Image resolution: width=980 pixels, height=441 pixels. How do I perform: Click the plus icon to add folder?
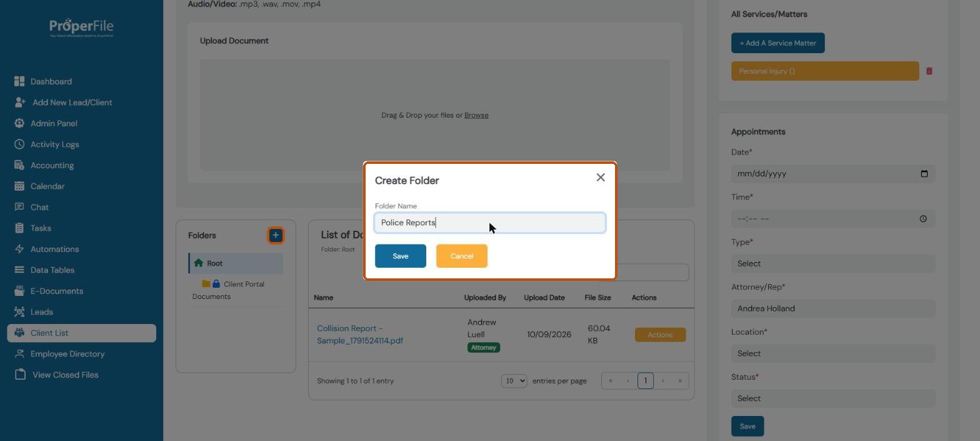276,235
